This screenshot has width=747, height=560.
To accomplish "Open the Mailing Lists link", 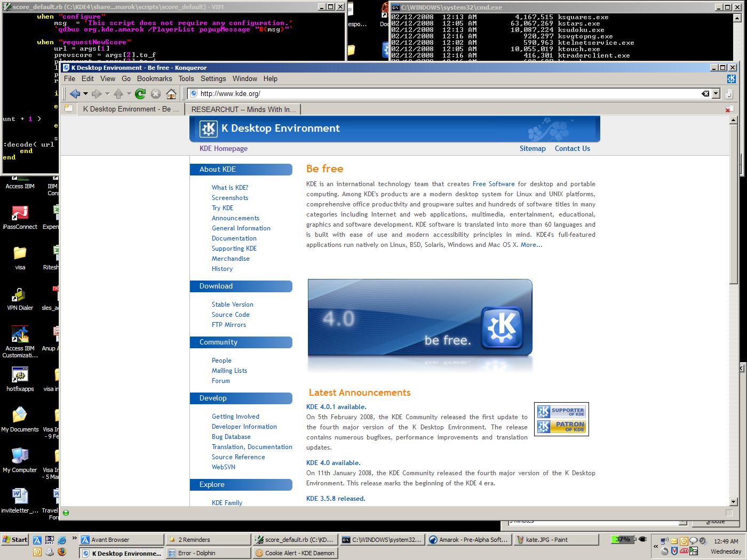I will (x=229, y=371).
